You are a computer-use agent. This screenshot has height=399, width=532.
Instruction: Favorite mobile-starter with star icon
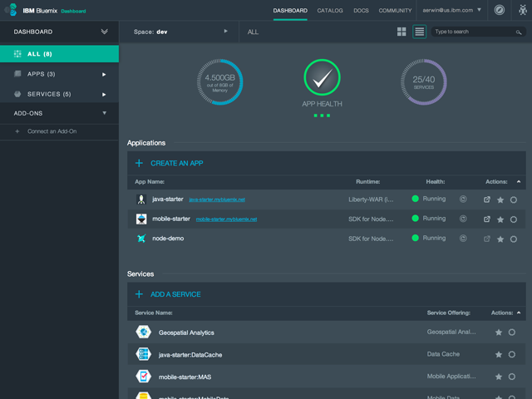[500, 219]
